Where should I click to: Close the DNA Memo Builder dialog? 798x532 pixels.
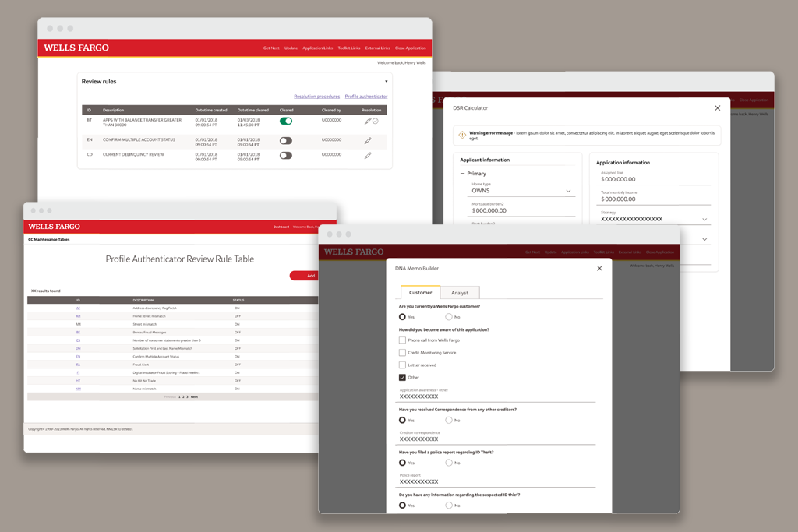599,268
